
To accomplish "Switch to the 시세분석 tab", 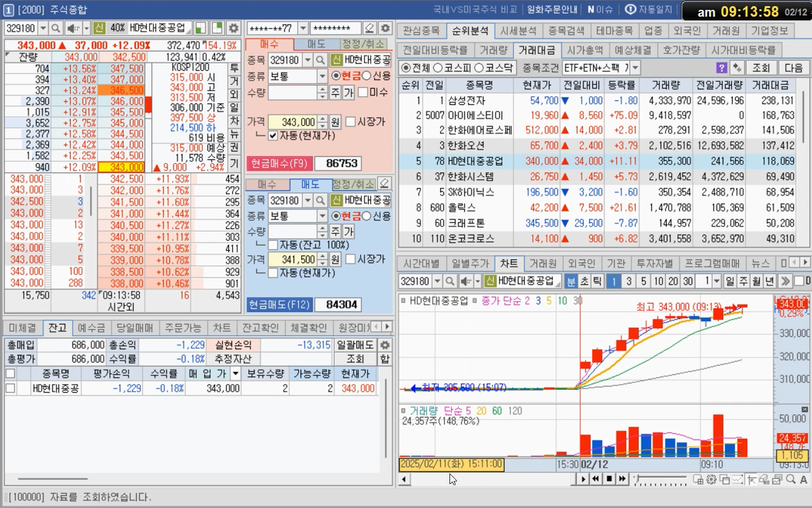I will pos(518,31).
